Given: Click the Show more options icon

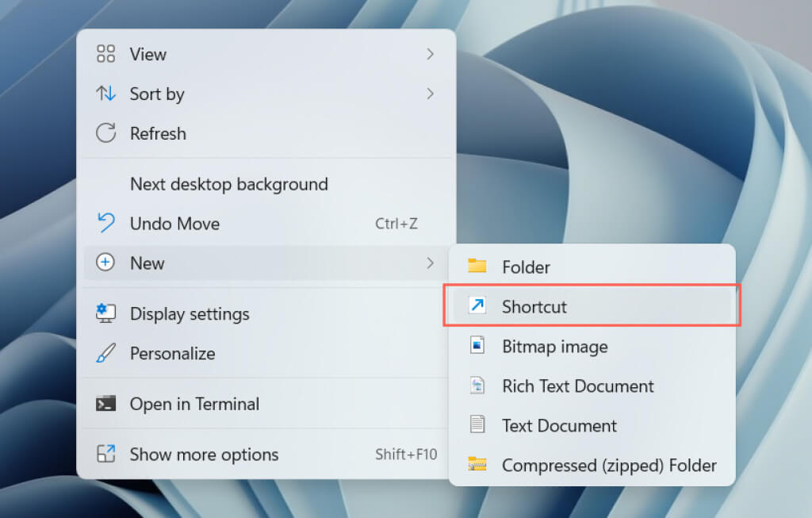Looking at the screenshot, I should [x=105, y=454].
